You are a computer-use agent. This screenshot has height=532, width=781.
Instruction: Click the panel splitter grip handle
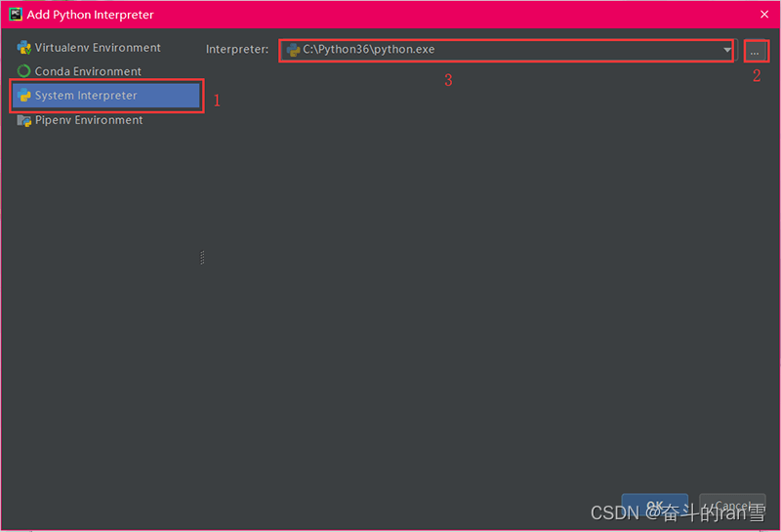[202, 258]
